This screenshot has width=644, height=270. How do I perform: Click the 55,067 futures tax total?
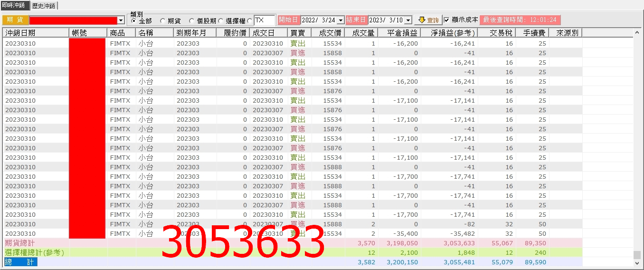pos(502,243)
